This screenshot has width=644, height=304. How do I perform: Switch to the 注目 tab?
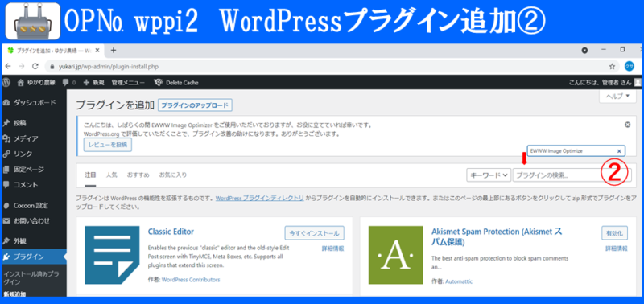[x=90, y=175]
